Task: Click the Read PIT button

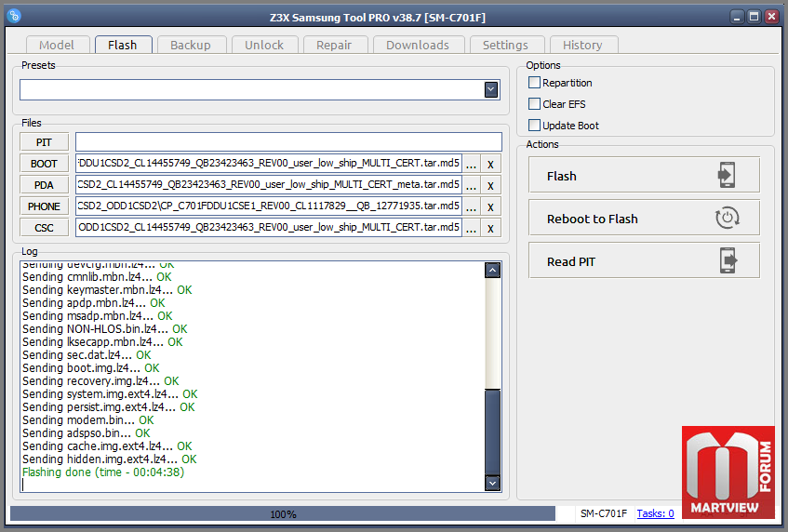Action: tap(644, 260)
